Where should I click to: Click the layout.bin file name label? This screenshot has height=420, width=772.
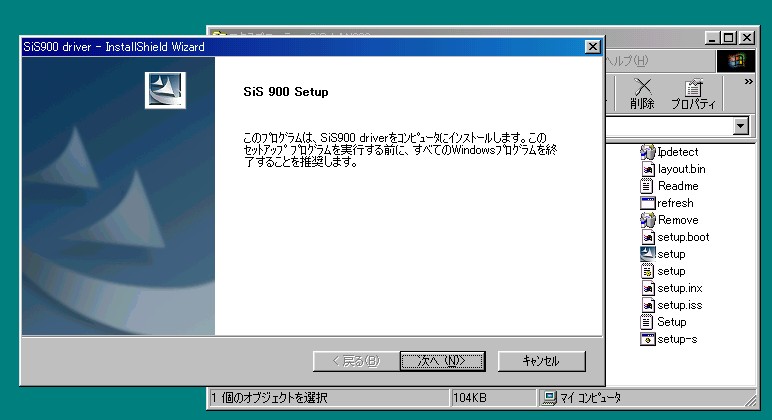[x=681, y=169]
